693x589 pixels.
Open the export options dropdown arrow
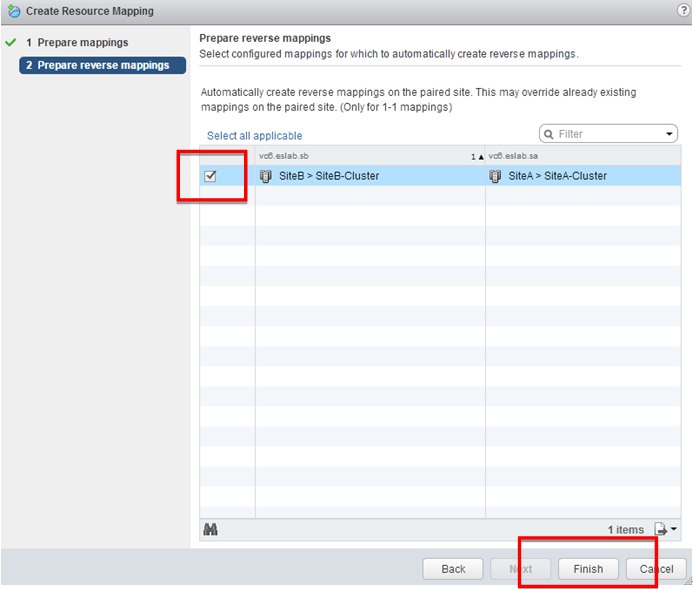click(x=674, y=529)
